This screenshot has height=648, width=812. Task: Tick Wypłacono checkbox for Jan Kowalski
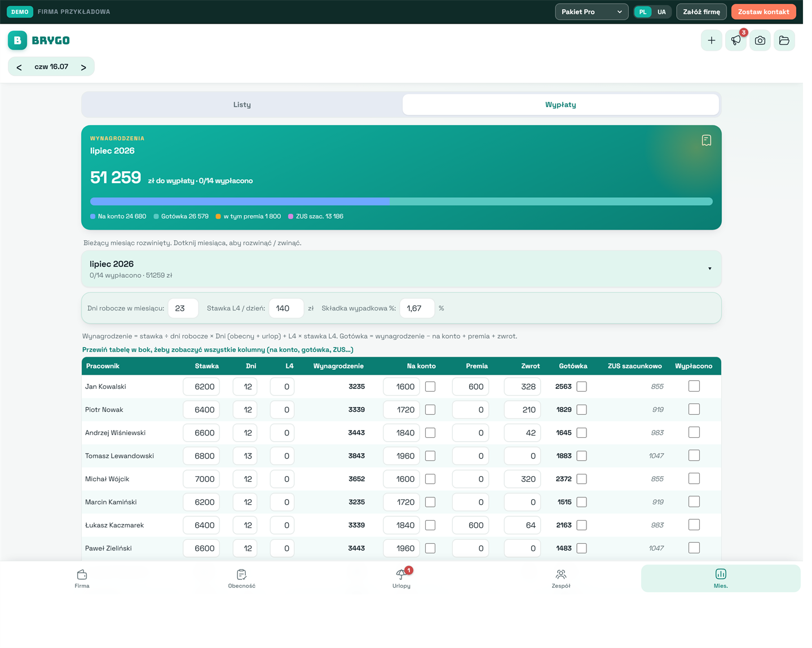point(694,386)
